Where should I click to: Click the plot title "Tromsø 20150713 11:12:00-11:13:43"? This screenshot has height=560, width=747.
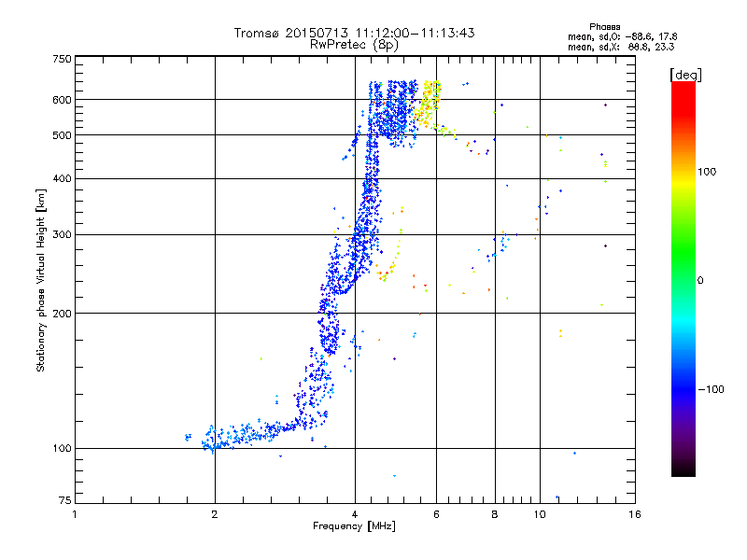tap(354, 33)
